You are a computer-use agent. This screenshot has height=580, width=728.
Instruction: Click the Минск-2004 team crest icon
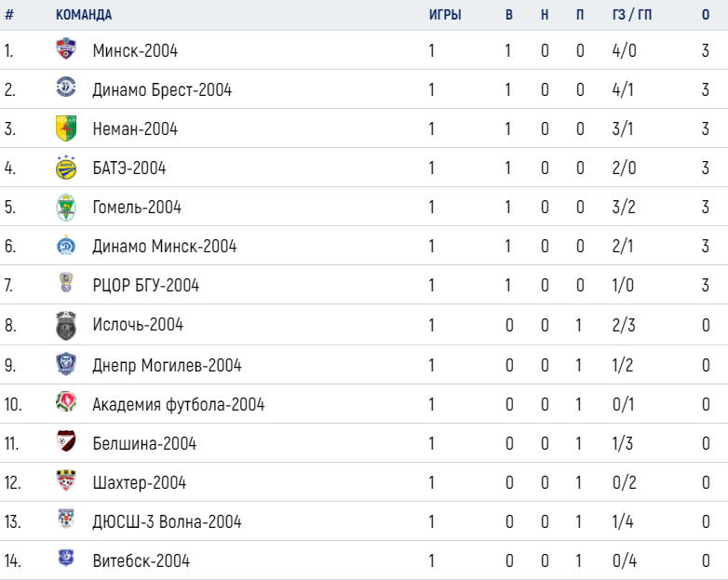[x=66, y=48]
